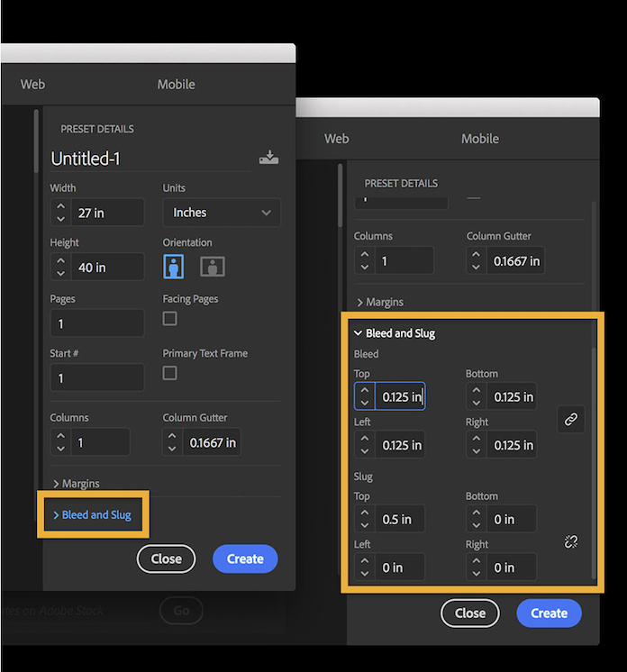Click the Untitled-1 document name field
This screenshot has width=627, height=672.
coord(149,159)
